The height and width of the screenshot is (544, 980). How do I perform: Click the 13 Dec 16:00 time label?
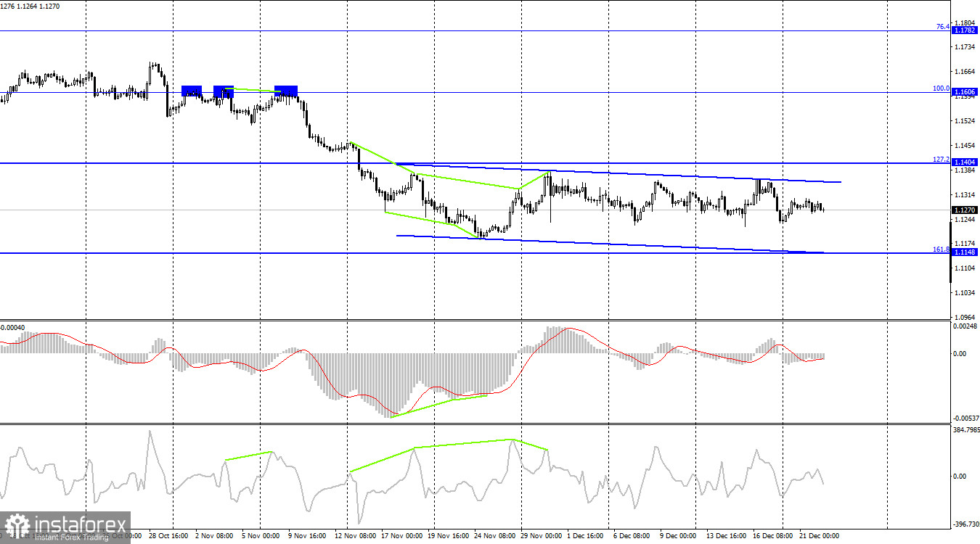(x=727, y=536)
